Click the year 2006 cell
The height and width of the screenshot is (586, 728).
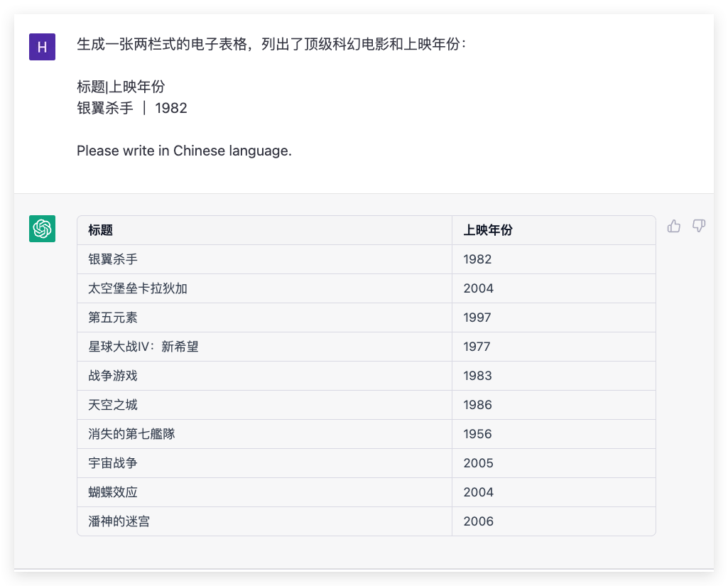554,521
